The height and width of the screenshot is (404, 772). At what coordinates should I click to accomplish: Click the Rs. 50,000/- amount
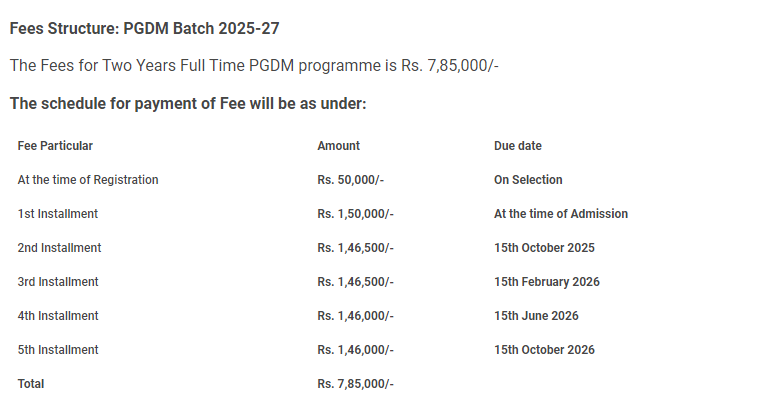pyautogui.click(x=351, y=180)
